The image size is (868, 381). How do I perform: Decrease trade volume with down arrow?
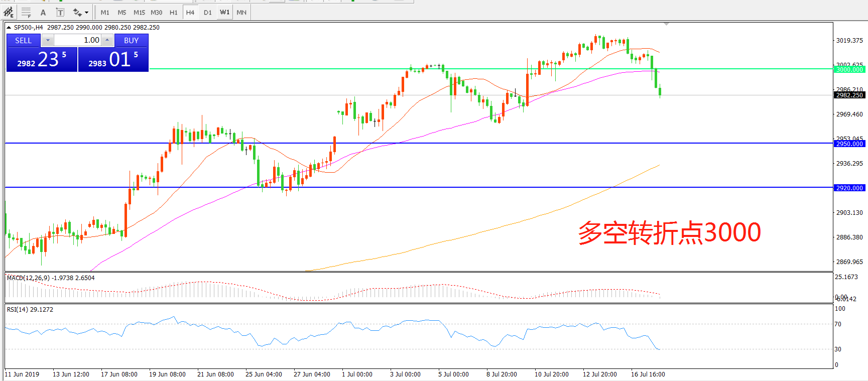pos(48,40)
